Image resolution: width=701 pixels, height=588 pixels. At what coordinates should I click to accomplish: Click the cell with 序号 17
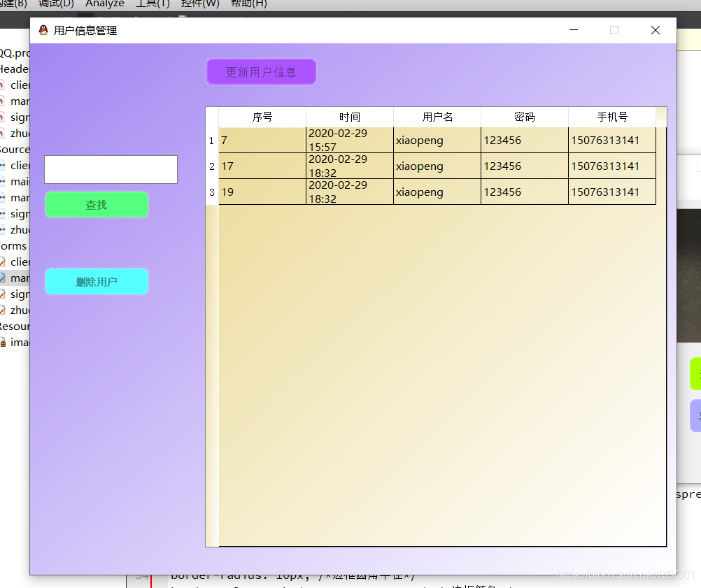tap(262, 166)
